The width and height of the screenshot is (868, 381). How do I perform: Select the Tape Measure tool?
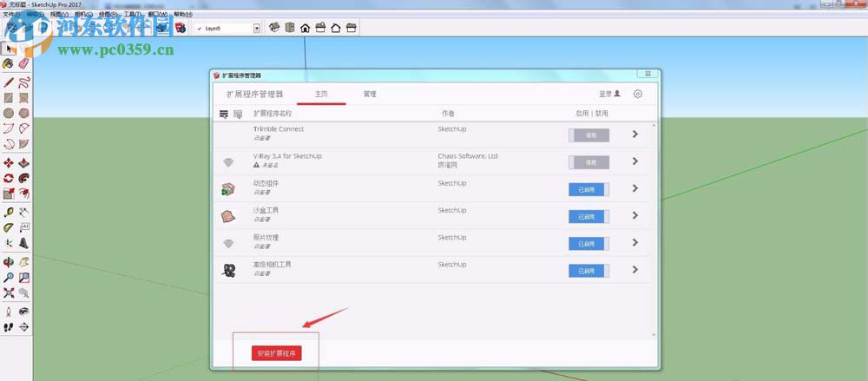[9, 212]
